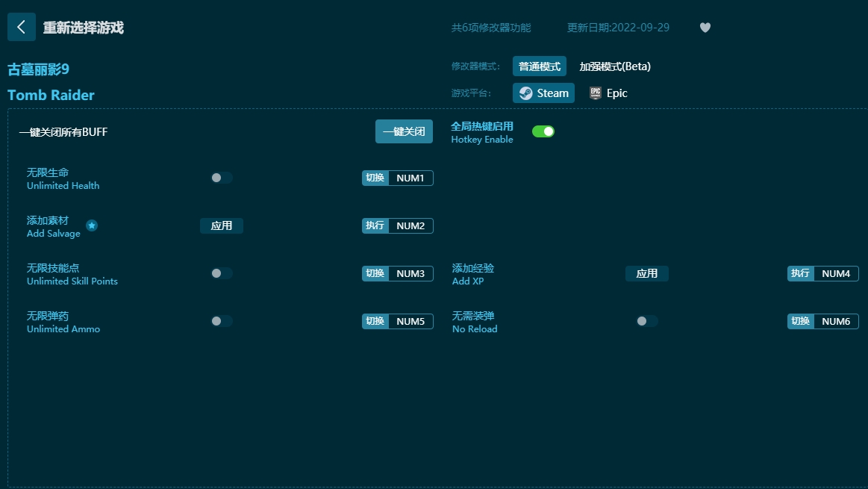Click 执行 tag next to NUM4
Viewport: 868px width, 489px height.
[x=801, y=273]
